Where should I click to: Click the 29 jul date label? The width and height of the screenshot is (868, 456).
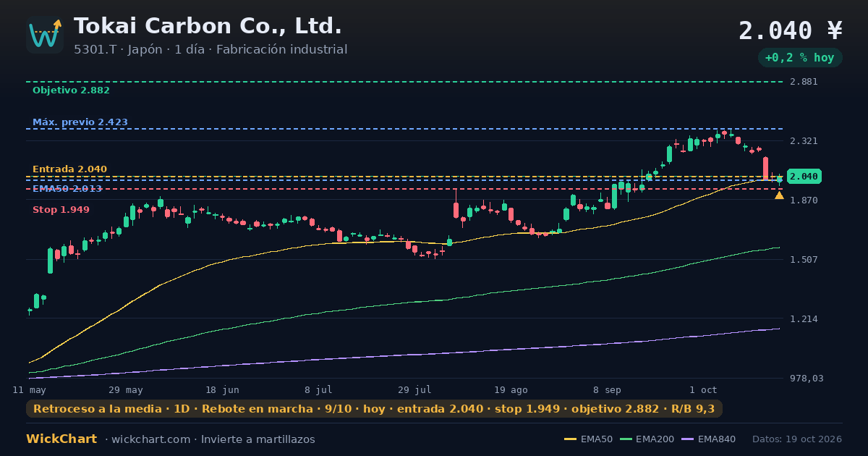pyautogui.click(x=414, y=389)
